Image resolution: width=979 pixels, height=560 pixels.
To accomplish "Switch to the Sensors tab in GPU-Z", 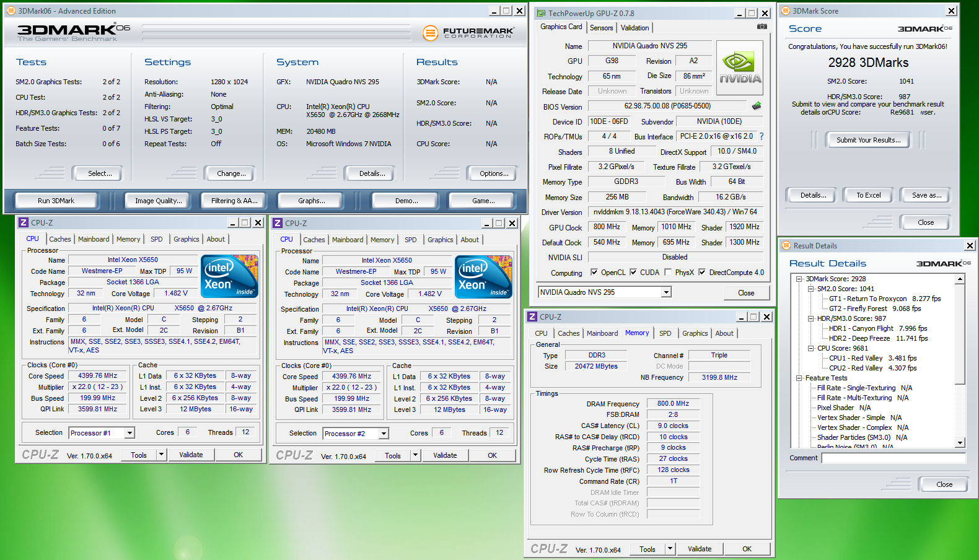I will click(x=601, y=28).
